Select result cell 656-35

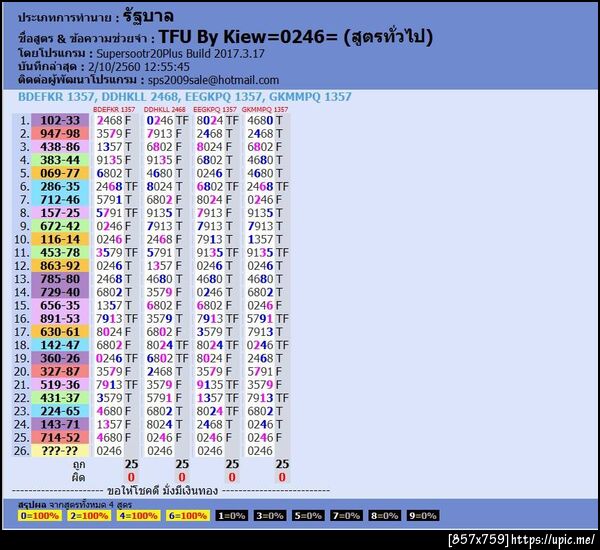pyautogui.click(x=60, y=305)
